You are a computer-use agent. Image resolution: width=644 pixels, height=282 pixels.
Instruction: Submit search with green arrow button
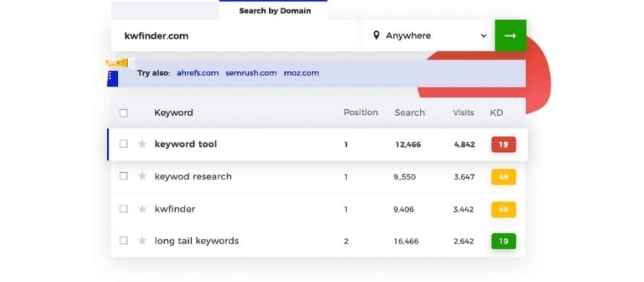(x=510, y=35)
